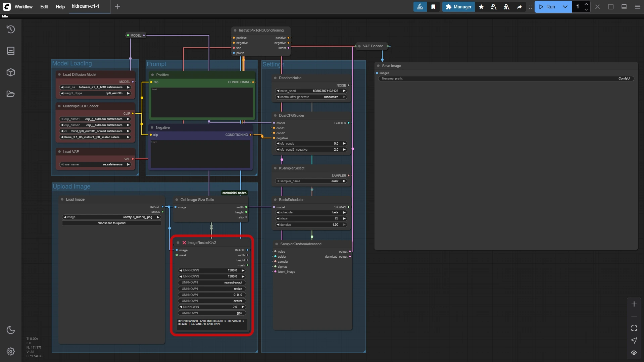
Task: Collapse the RandomNoise node dot
Action: [x=275, y=78]
